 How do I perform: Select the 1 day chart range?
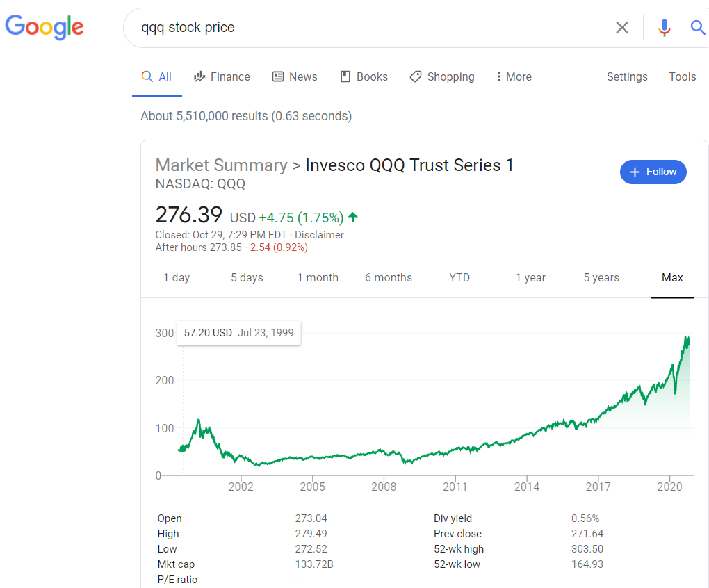point(177,278)
